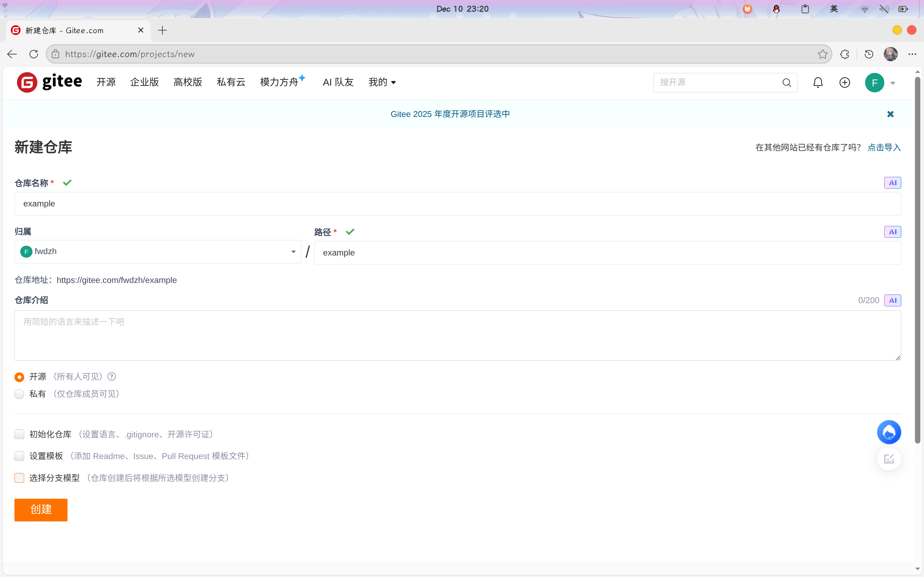Click AI button next to path field
Viewport: 924px width, 577px height.
pos(892,232)
